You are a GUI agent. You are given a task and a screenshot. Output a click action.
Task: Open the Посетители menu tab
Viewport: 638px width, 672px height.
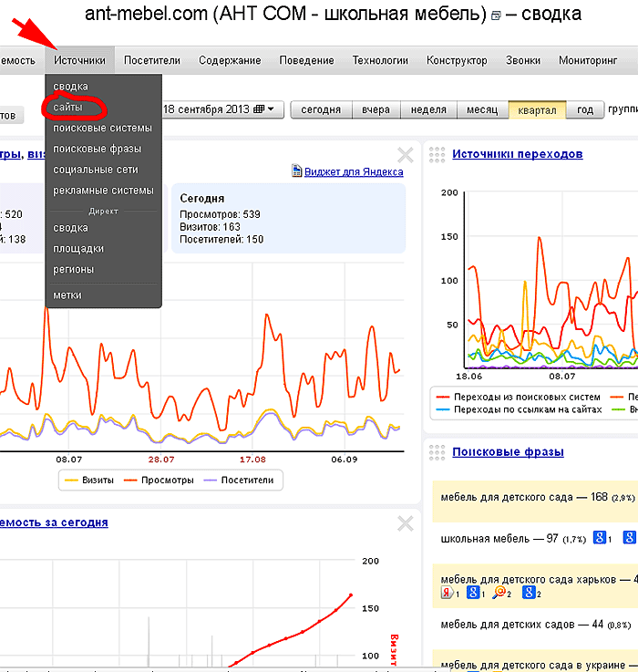point(151,60)
